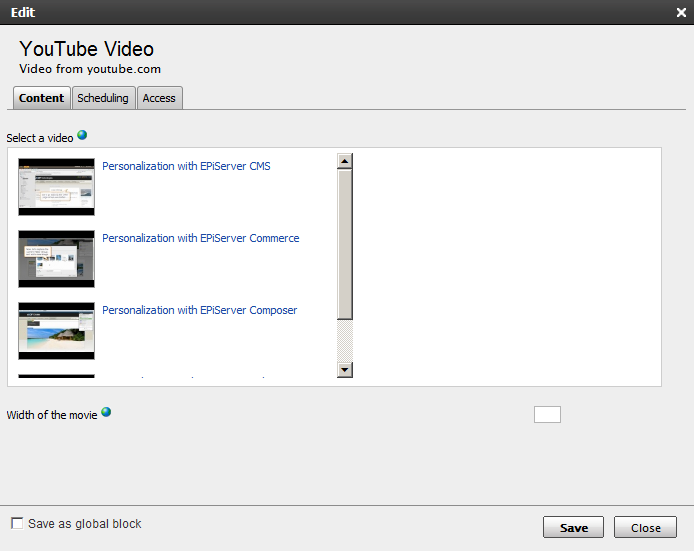Click the EPiServer Composer beach thumbnail
This screenshot has width=694, height=551.
pos(56,331)
